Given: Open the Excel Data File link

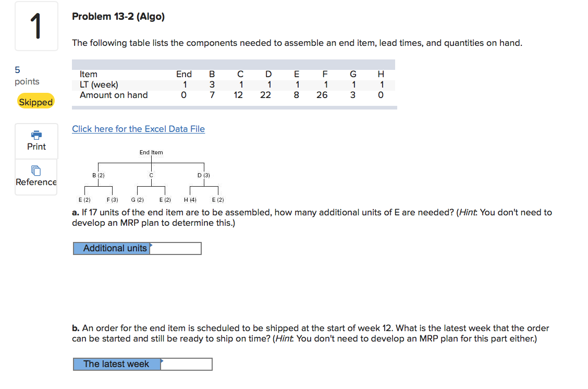Looking at the screenshot, I should coord(138,128).
